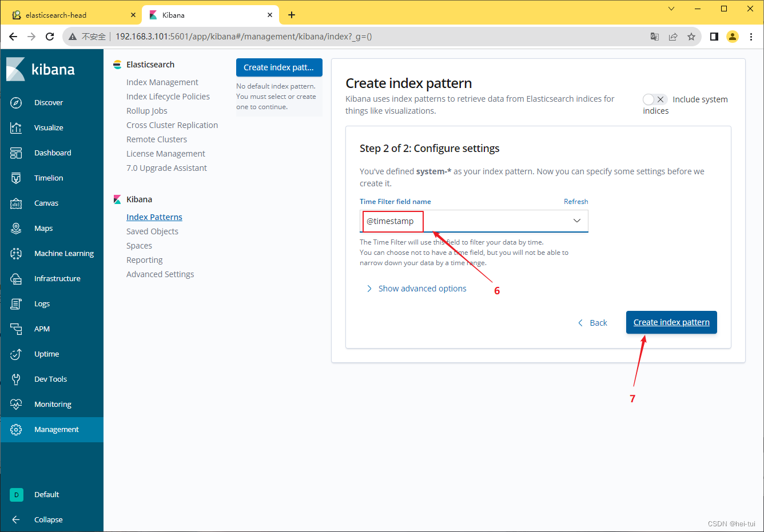Bookmark this page with the star icon
This screenshot has height=532, width=764.
tap(691, 37)
